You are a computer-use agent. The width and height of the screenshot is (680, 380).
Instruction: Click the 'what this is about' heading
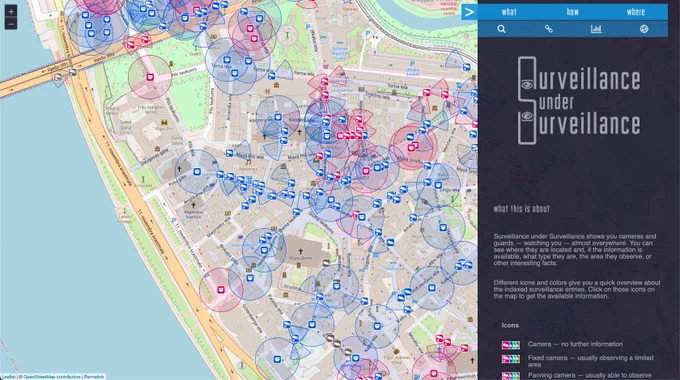pyautogui.click(x=521, y=209)
